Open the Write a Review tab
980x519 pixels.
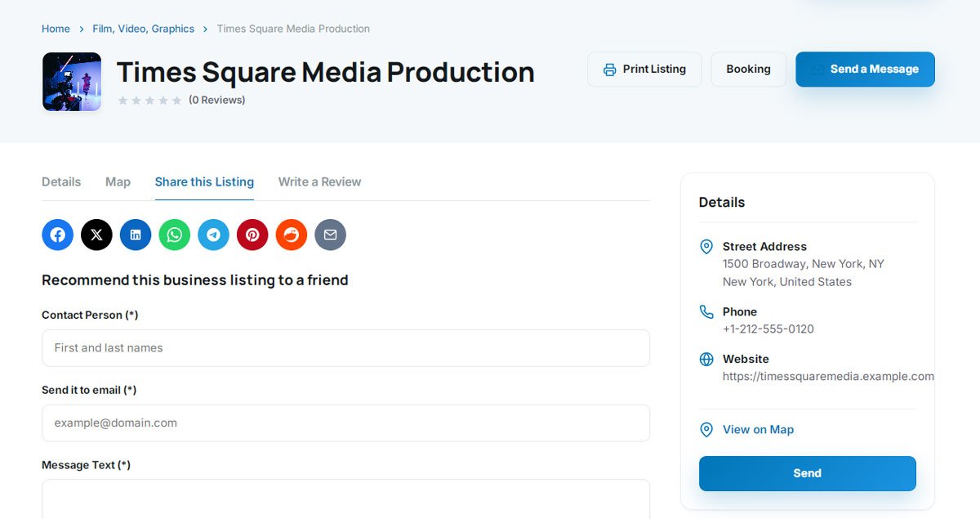coord(319,181)
